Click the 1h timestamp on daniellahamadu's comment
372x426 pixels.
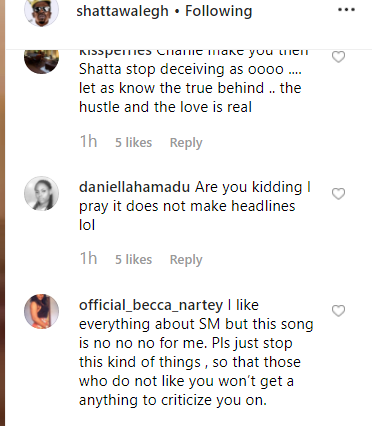coord(88,258)
